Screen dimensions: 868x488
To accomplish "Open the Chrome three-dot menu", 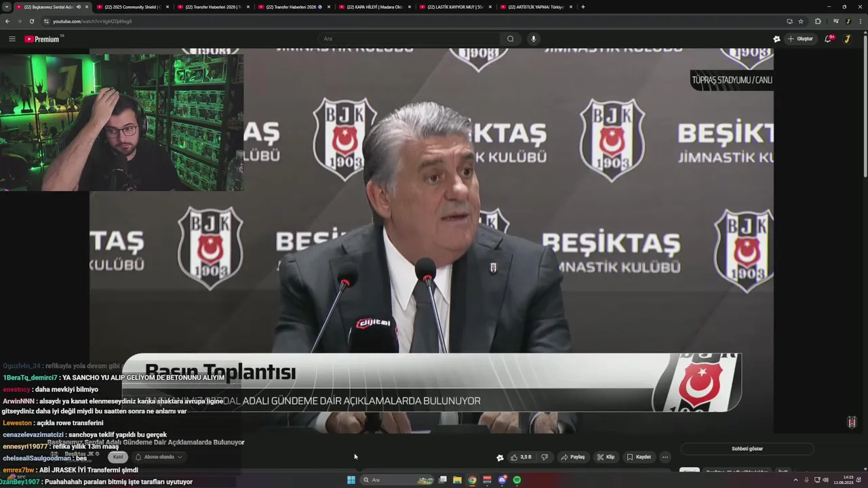I will tap(860, 21).
